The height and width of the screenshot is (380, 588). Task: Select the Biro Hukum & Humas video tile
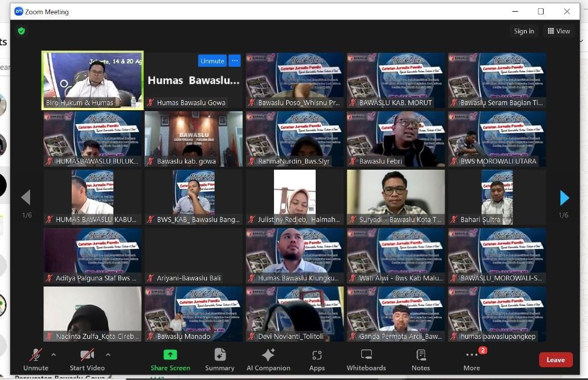tap(93, 80)
